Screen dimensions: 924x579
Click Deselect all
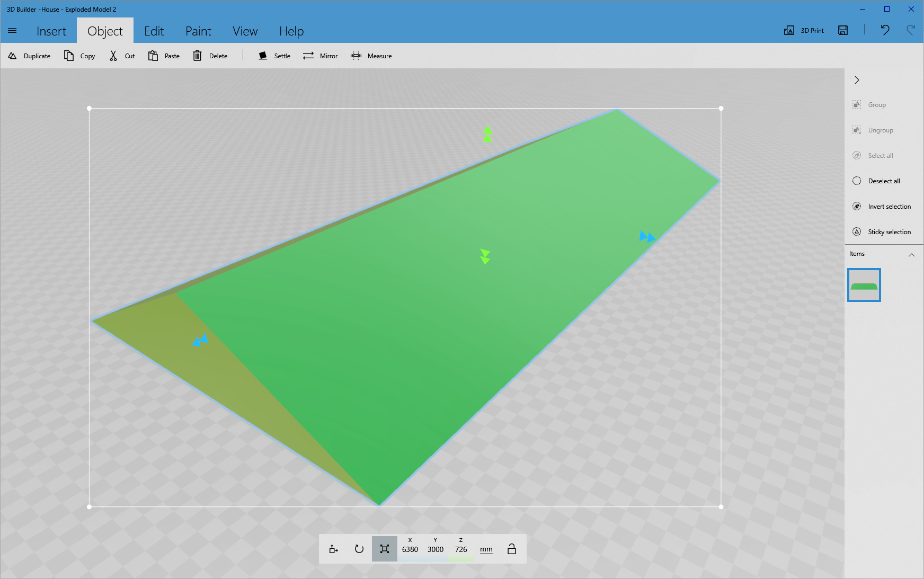(x=876, y=181)
